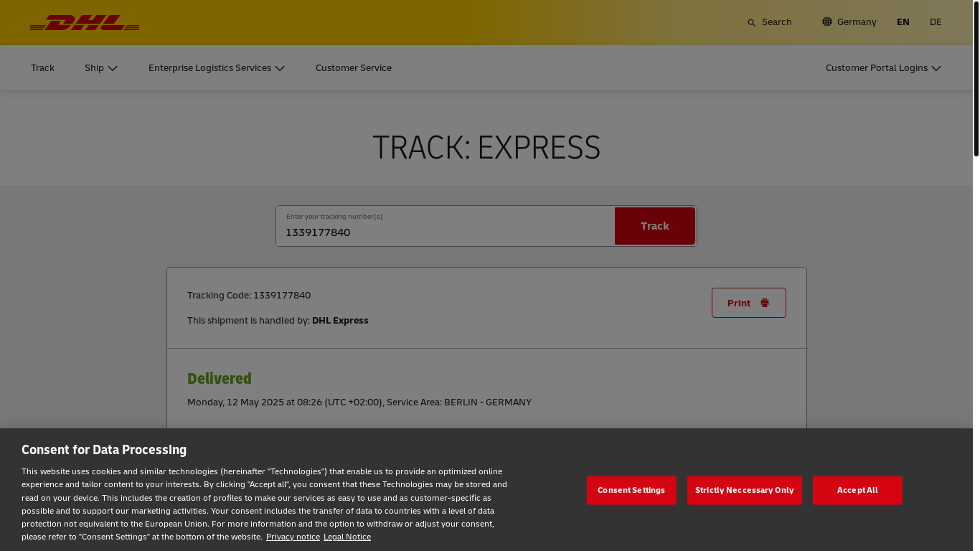Click the Delivered status heading
The width and height of the screenshot is (980, 551).
pos(220,379)
